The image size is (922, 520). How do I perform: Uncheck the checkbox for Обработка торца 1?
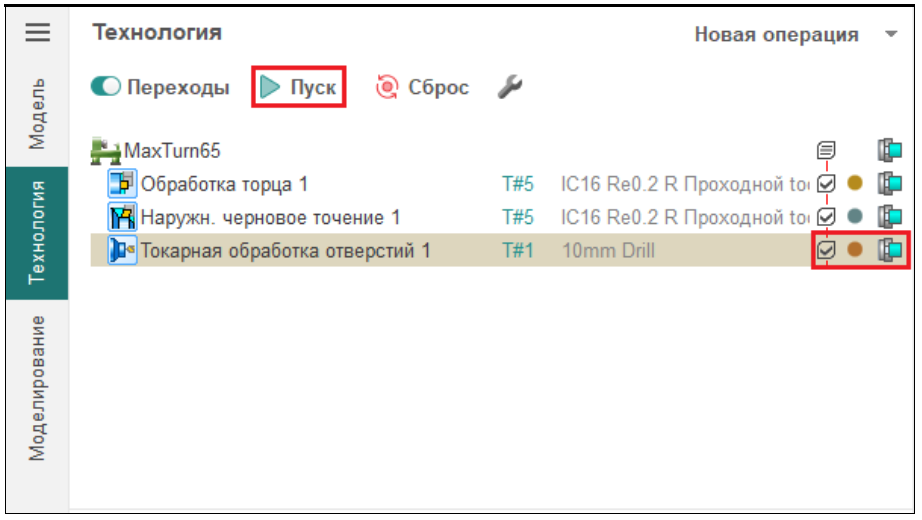[826, 184]
